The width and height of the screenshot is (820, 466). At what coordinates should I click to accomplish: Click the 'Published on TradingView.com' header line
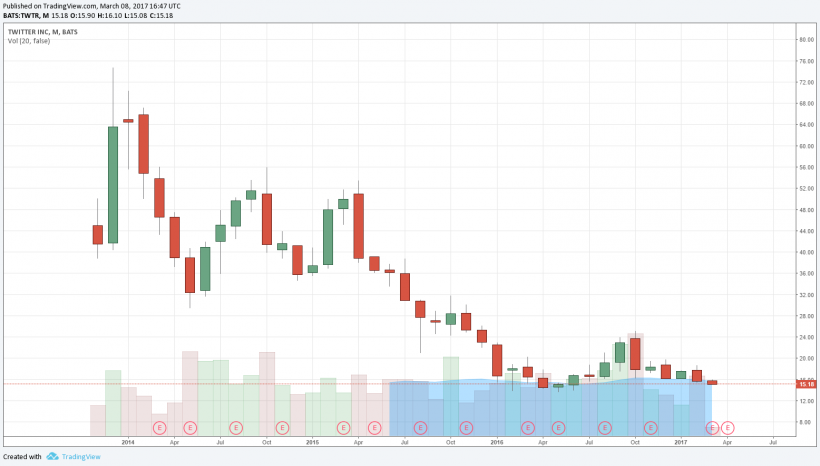point(92,6)
